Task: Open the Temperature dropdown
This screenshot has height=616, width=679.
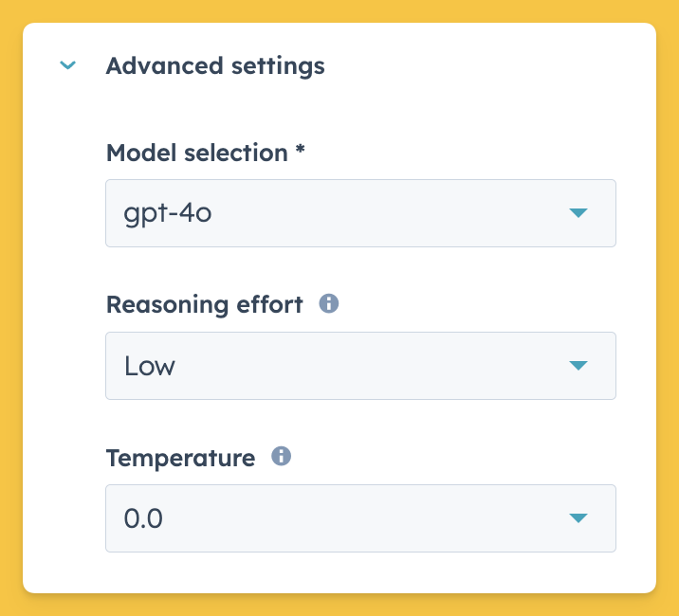Action: click(360, 518)
